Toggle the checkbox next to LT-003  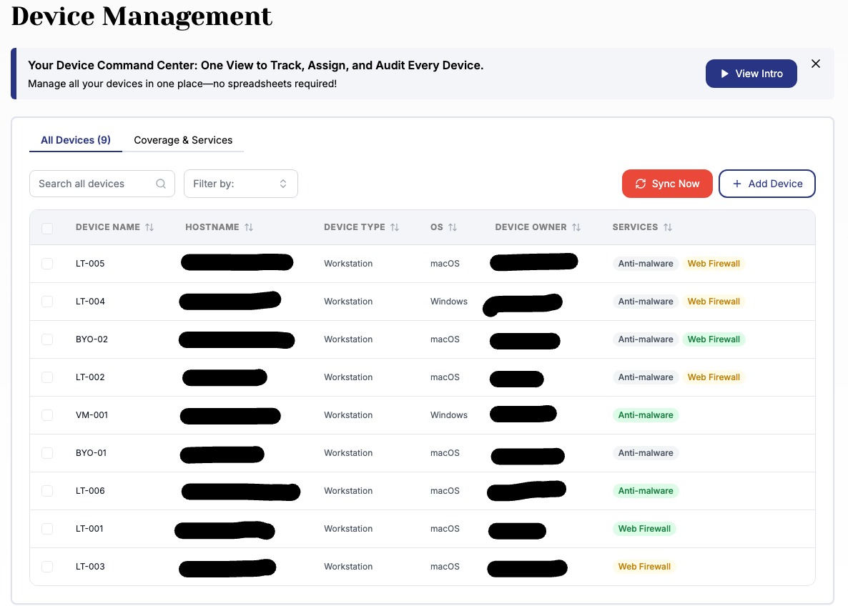tap(47, 567)
